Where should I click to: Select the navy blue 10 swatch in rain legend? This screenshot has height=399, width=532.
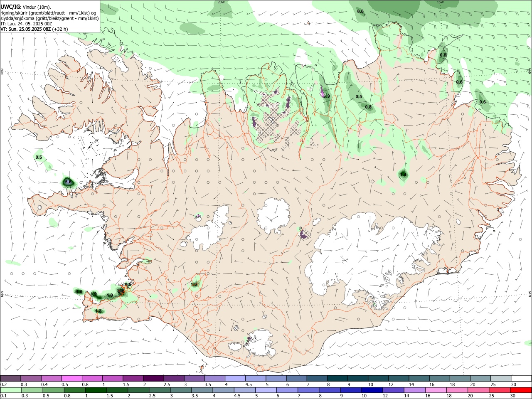[x=371, y=390]
